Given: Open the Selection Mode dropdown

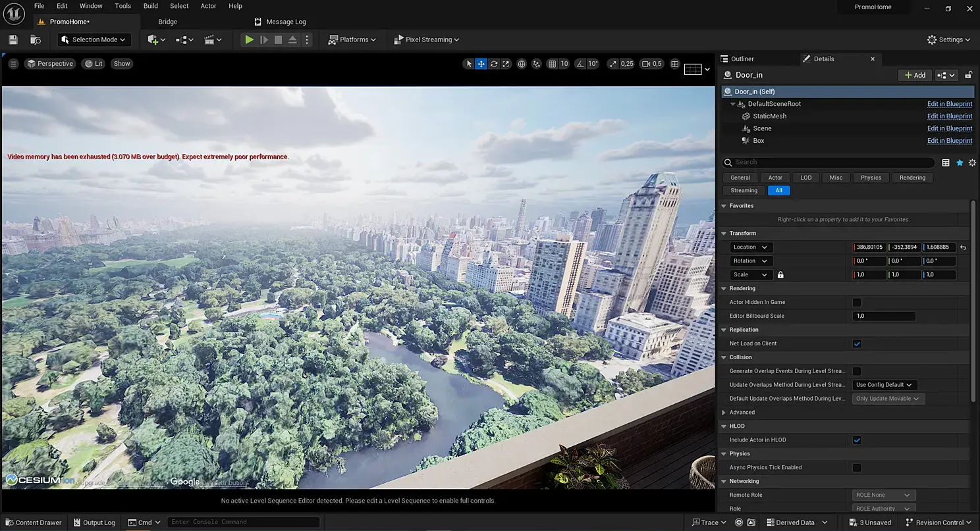Looking at the screenshot, I should point(94,39).
